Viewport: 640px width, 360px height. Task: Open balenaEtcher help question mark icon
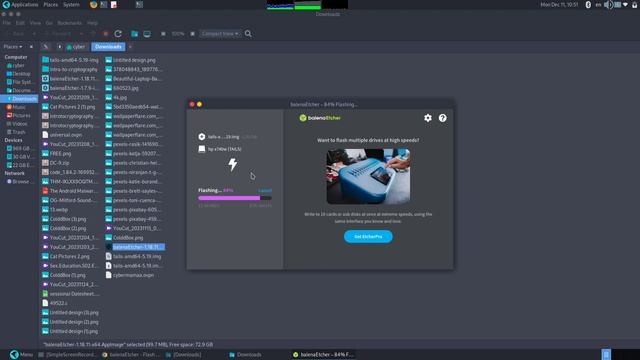[442, 118]
